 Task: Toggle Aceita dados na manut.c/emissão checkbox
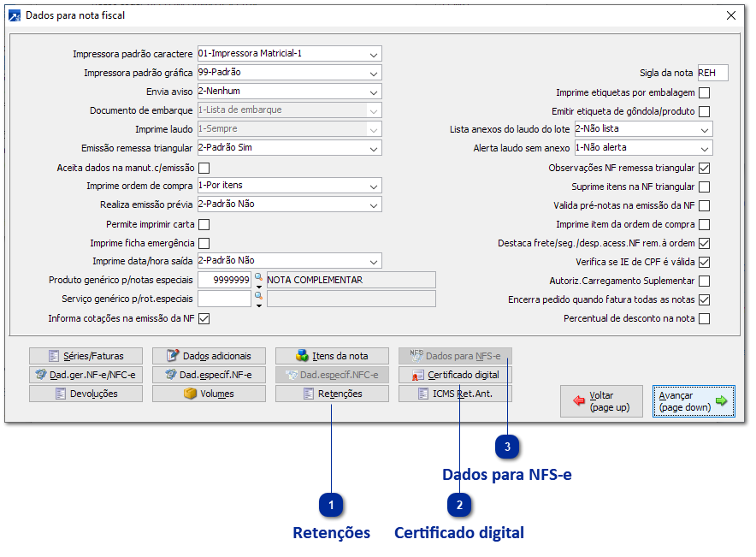point(204,168)
